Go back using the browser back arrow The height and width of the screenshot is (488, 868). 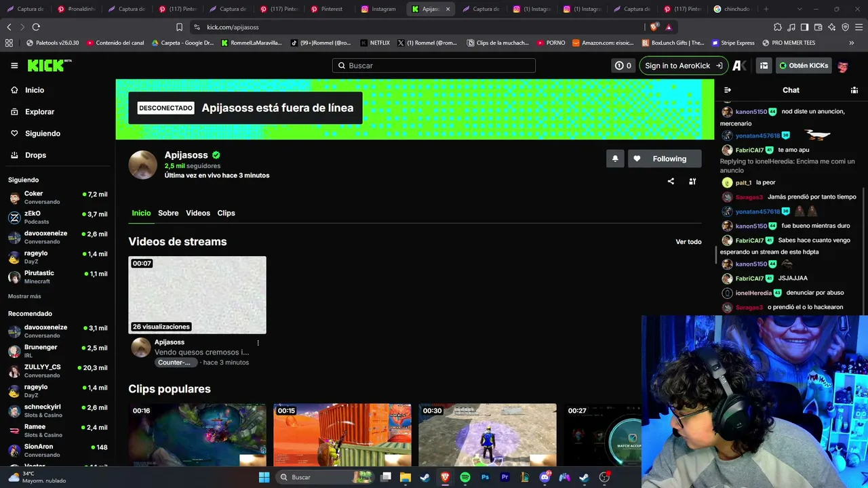[9, 27]
